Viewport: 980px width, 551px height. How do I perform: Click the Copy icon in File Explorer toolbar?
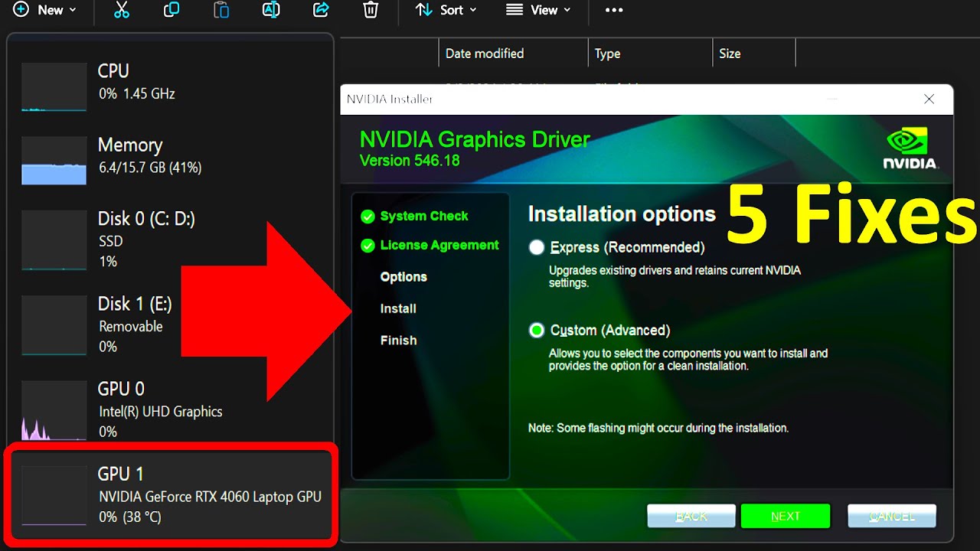(x=171, y=10)
